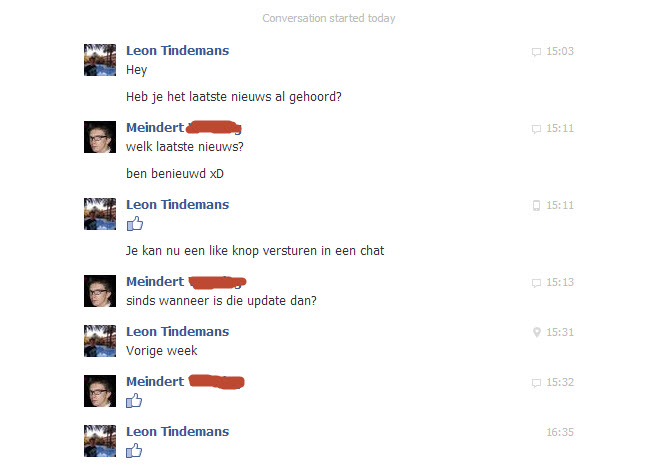Click the chat bubble icon beside 15:32
Image resolution: width=667 pixels, height=473 pixels.
[x=536, y=383]
